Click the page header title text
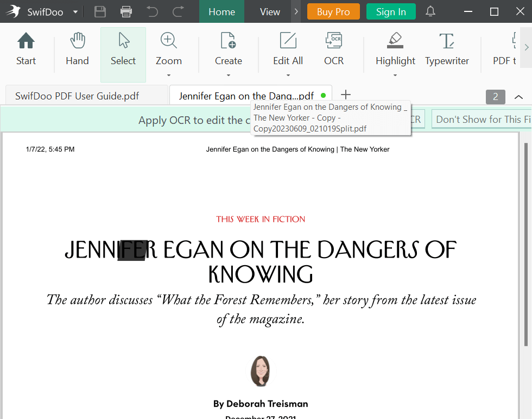Image resolution: width=532 pixels, height=419 pixels. point(297,149)
